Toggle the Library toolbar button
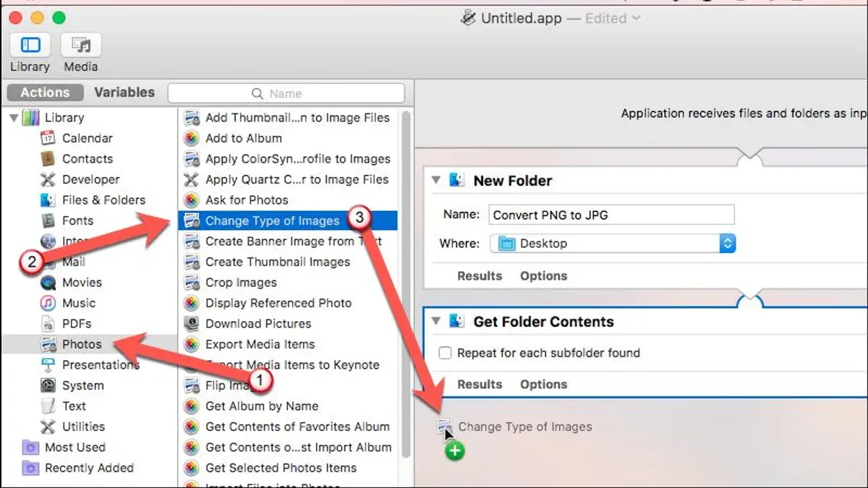Screen dimensions: 868x488 point(30,45)
